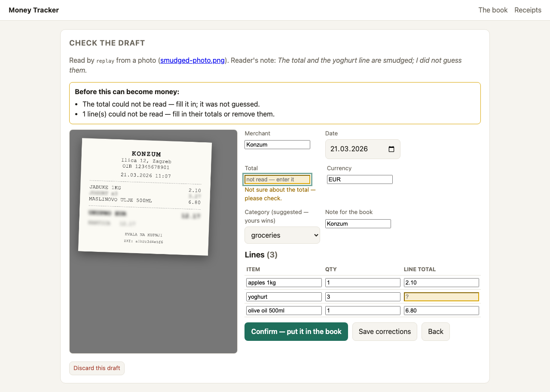Open the smudged-photo.png link

pyautogui.click(x=192, y=60)
